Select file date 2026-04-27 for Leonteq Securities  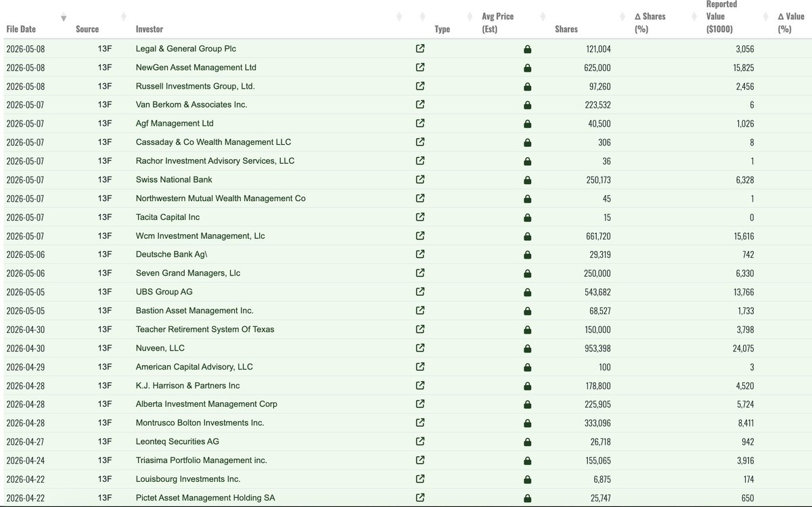click(x=26, y=441)
